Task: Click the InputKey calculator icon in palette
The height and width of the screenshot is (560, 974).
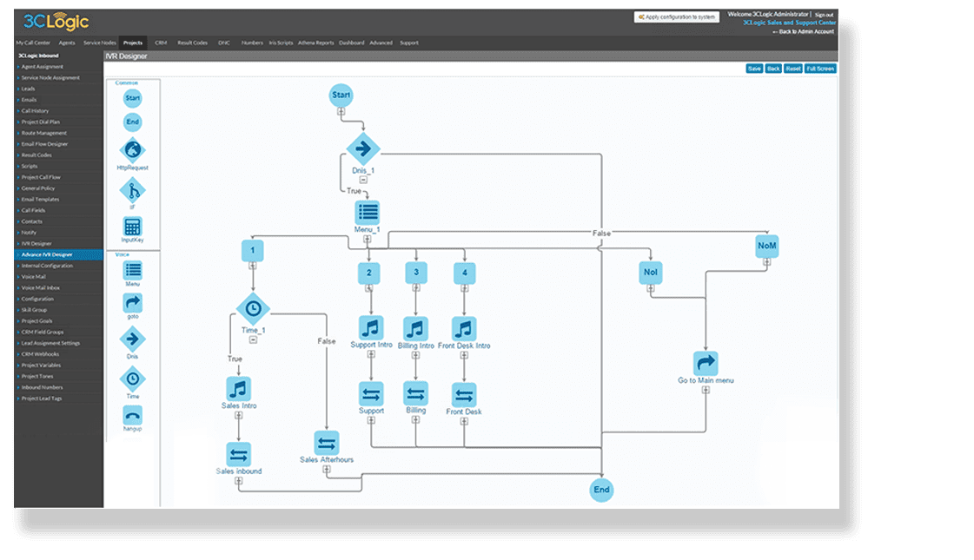Action: coord(132,227)
